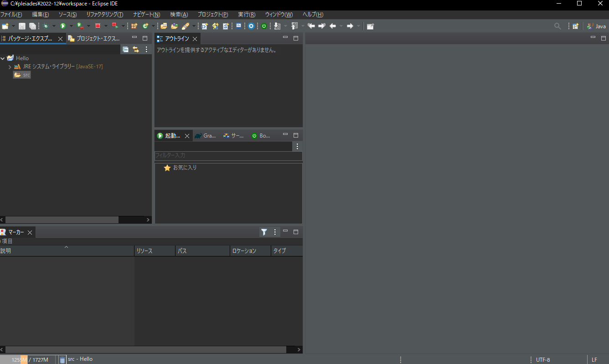
Task: Open the Markers view menu button
Action: tap(274, 232)
